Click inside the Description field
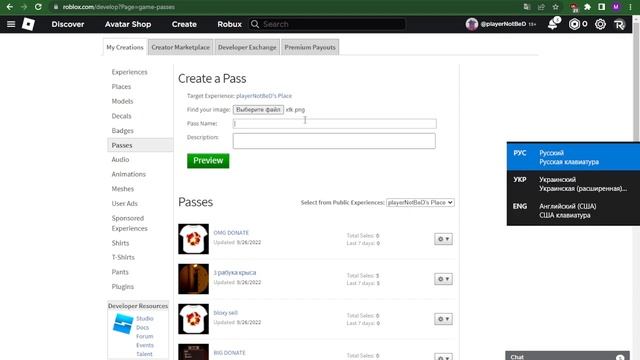The width and height of the screenshot is (640, 360). [334, 141]
